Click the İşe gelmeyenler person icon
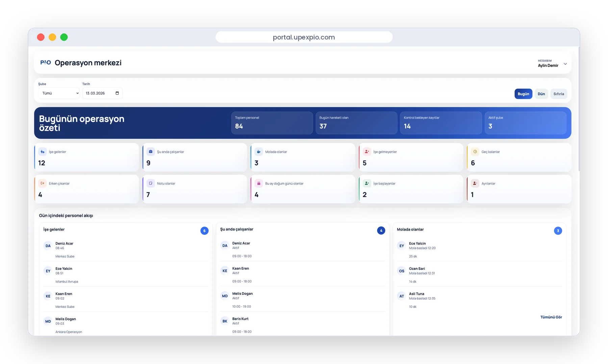 367,152
